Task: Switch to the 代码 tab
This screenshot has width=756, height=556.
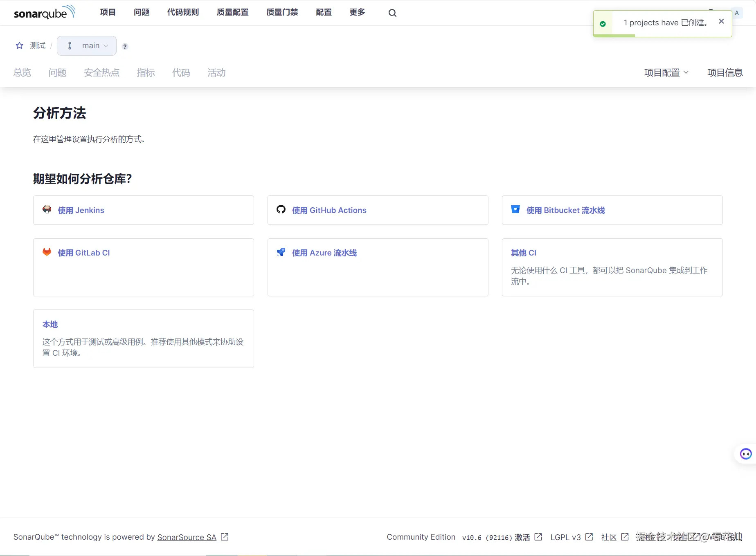Action: [x=181, y=72]
